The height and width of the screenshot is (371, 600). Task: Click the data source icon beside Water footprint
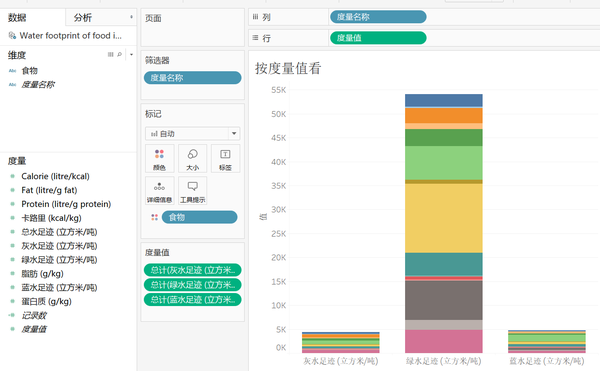click(12, 36)
